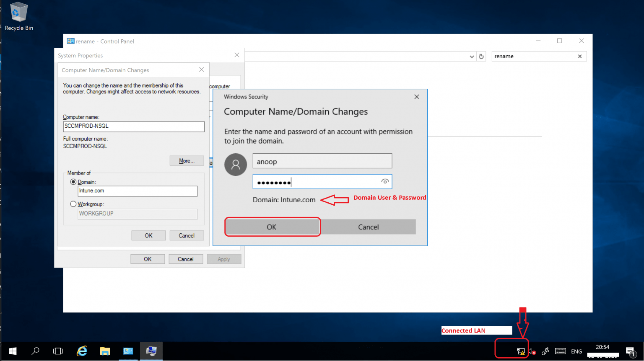Screen dimensions: 644x361
Task: Select the Workgroup radio button
Action: pos(73,204)
